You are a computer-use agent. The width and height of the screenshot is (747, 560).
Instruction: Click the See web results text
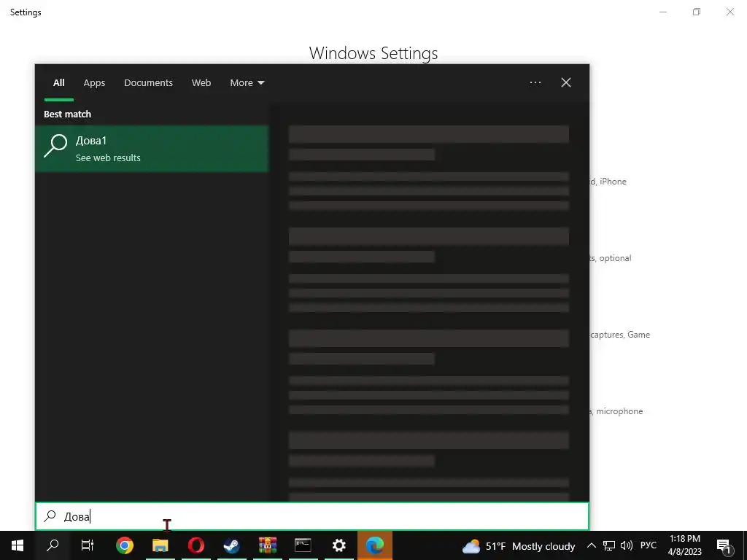(108, 158)
